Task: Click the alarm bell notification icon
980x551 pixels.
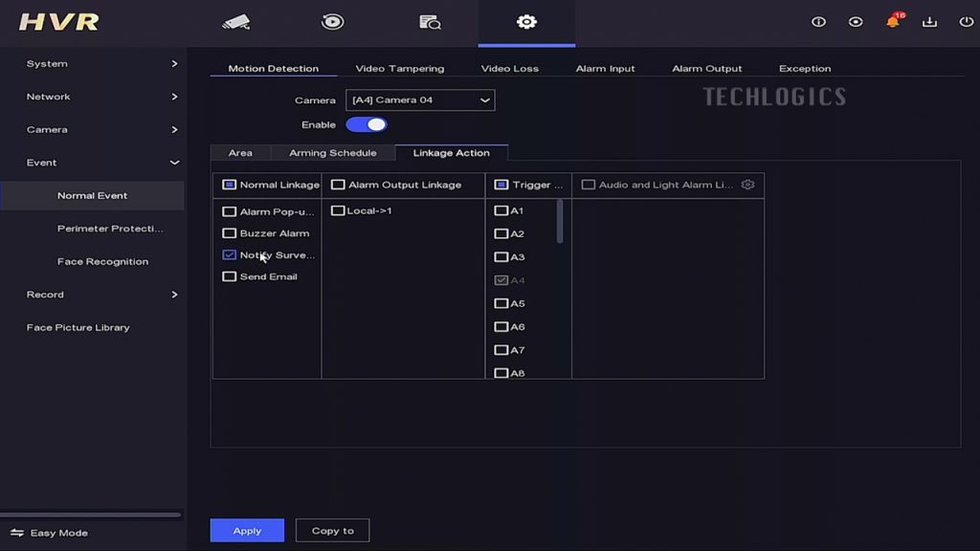Action: [892, 22]
